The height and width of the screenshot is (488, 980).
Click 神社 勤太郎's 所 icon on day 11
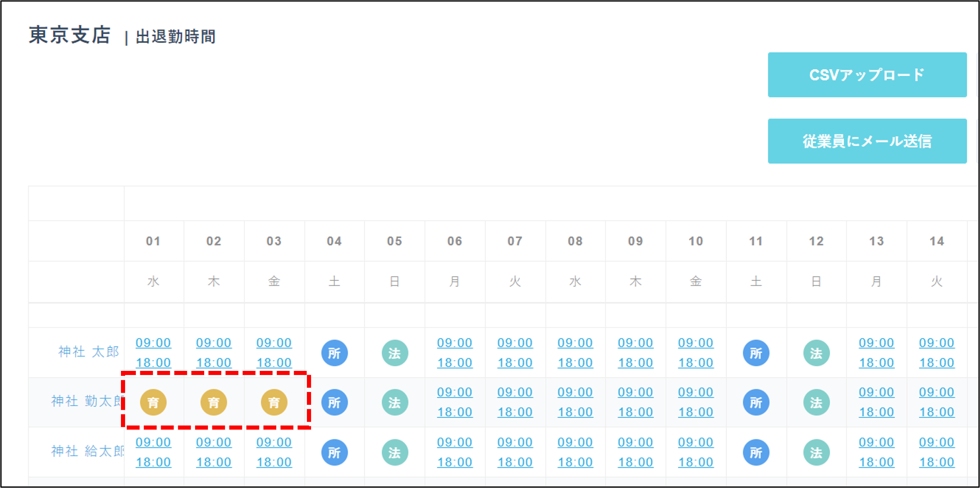[756, 402]
